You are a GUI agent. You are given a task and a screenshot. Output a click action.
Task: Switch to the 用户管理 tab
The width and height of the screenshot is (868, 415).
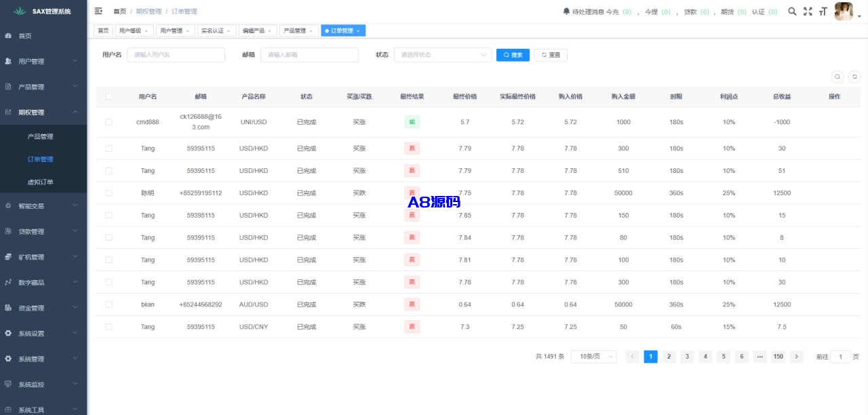click(174, 31)
